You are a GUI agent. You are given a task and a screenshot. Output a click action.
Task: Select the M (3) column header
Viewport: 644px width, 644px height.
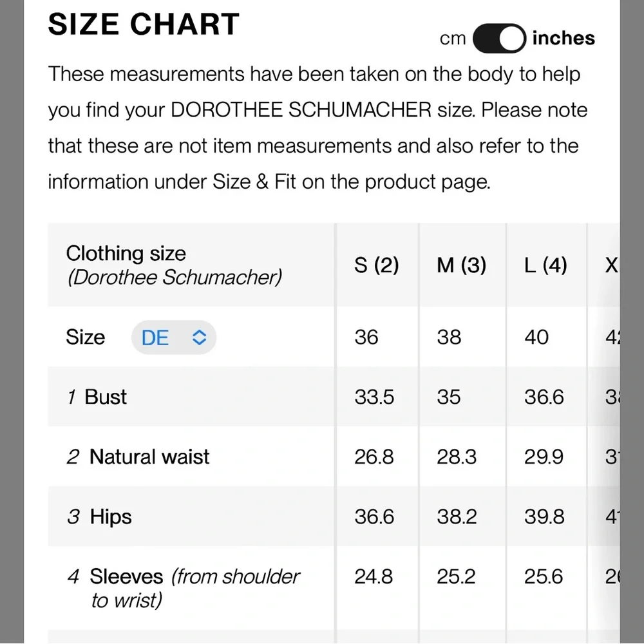pos(461,265)
